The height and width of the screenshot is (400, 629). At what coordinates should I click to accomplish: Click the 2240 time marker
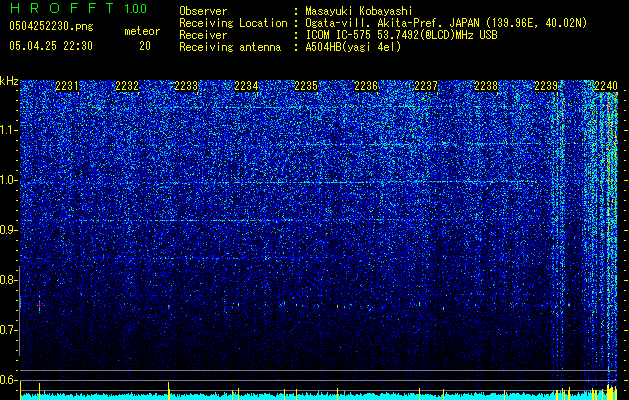pyautogui.click(x=606, y=86)
